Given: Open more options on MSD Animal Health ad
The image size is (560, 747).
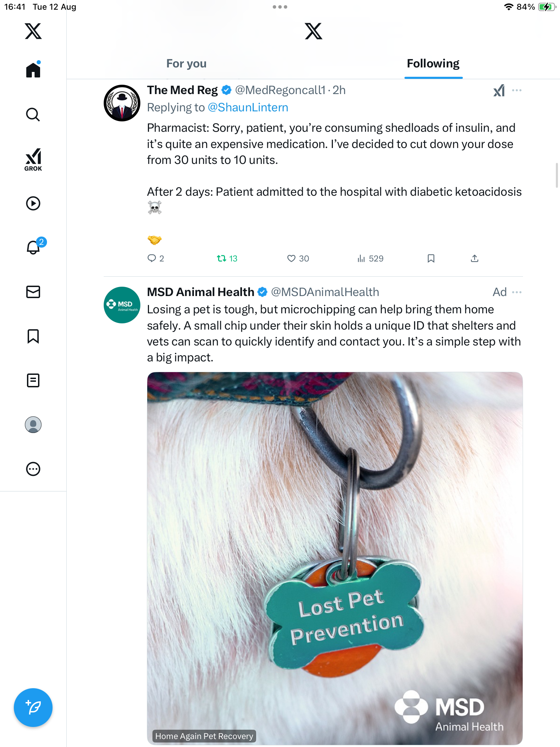Looking at the screenshot, I should pos(517,292).
